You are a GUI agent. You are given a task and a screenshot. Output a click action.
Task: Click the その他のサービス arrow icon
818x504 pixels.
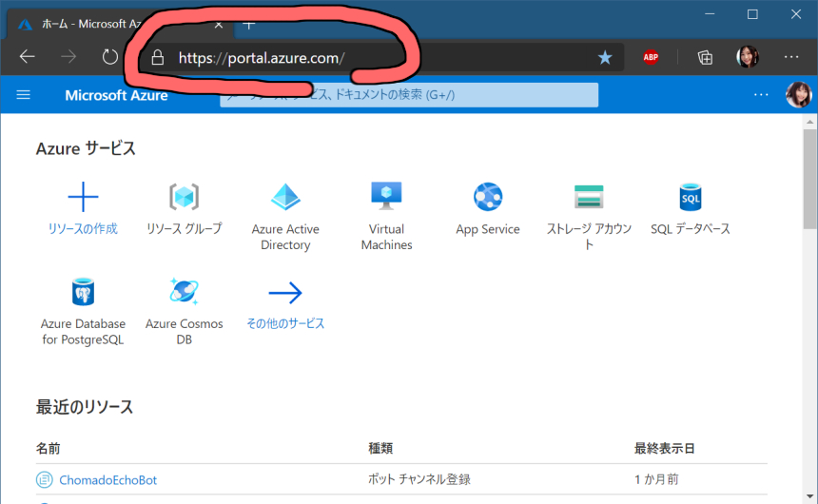pyautogui.click(x=285, y=293)
